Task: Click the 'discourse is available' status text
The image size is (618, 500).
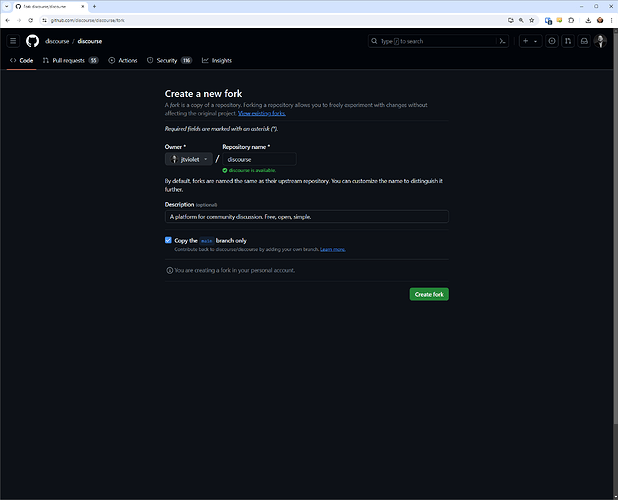Action: pyautogui.click(x=252, y=170)
